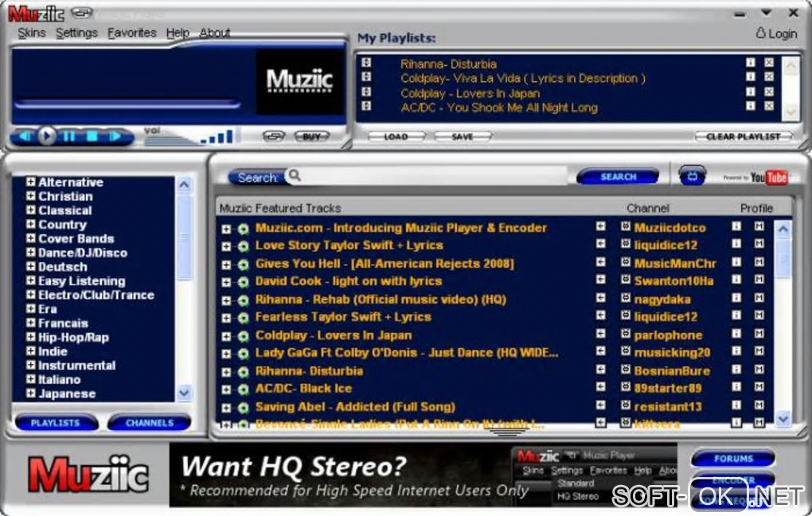Remove Rihanna- Disturbia from playlist
The image size is (812, 516).
click(x=769, y=62)
